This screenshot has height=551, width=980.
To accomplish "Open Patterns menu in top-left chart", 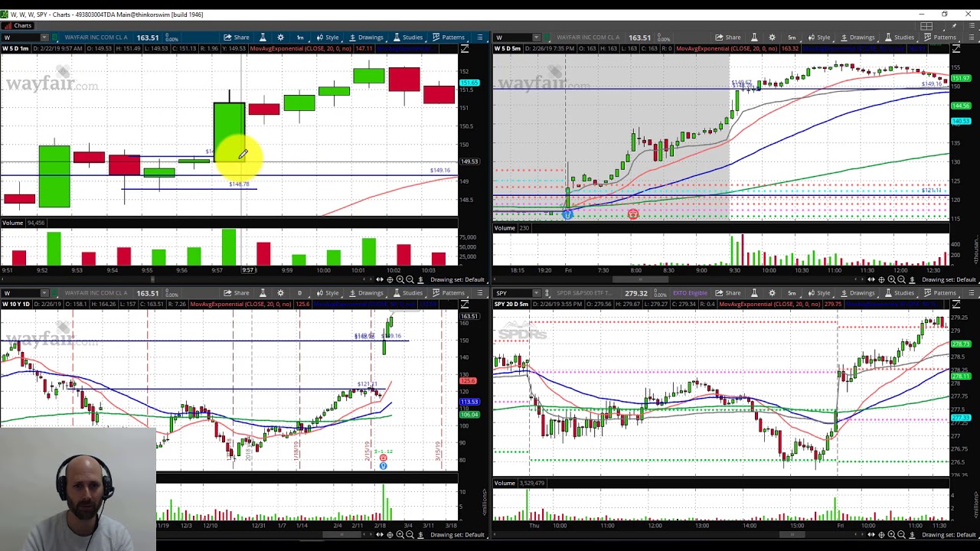I will pyautogui.click(x=449, y=37).
